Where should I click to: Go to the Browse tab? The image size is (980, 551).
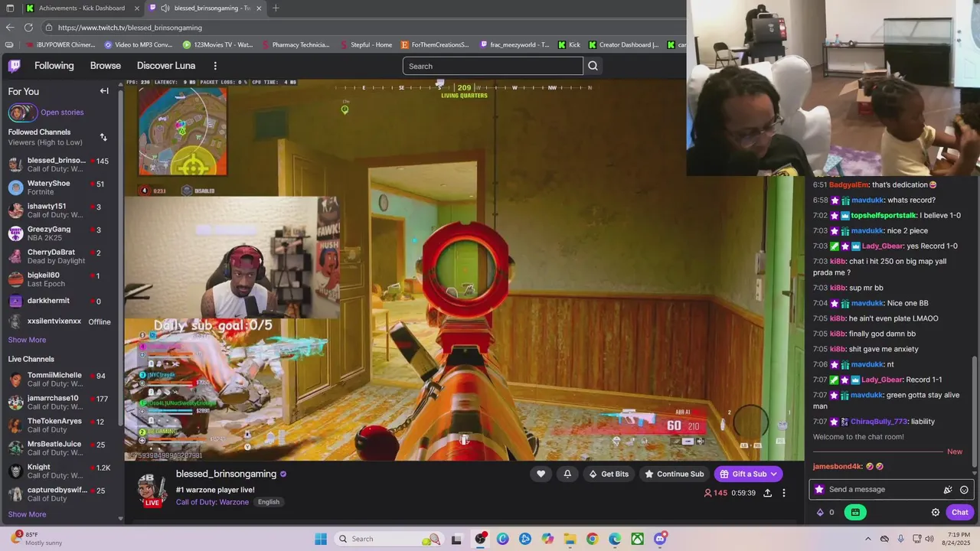coord(106,66)
